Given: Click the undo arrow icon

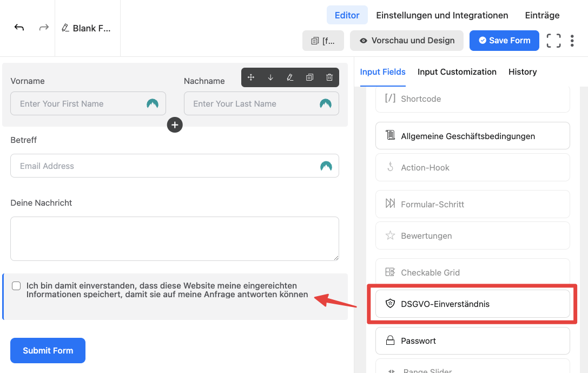Looking at the screenshot, I should point(19,28).
